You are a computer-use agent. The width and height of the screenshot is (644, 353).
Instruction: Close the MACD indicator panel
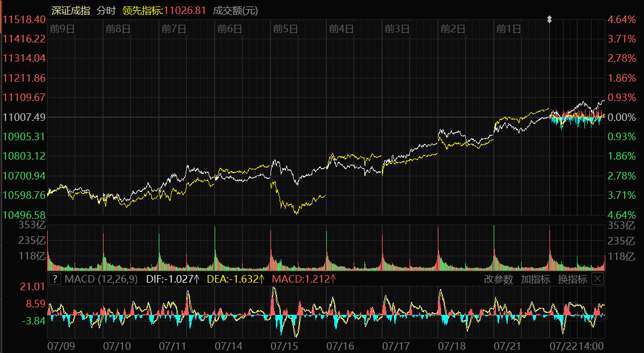pyautogui.click(x=597, y=279)
